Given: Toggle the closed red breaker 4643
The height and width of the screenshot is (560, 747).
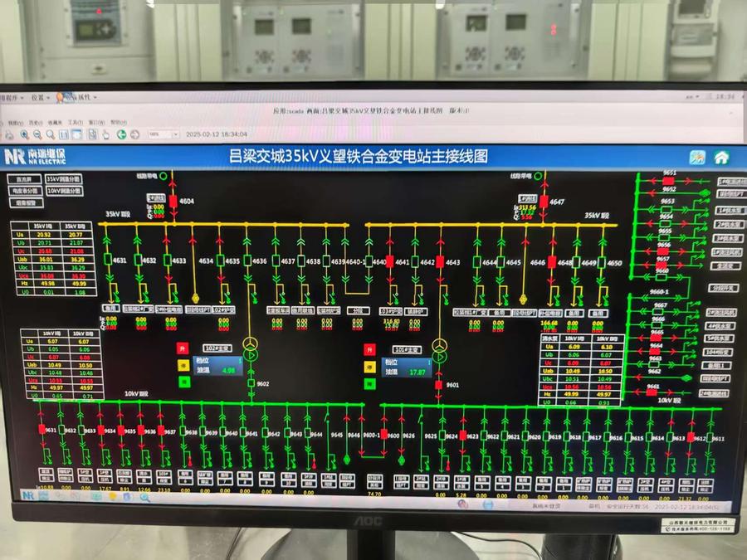Looking at the screenshot, I should (x=441, y=262).
